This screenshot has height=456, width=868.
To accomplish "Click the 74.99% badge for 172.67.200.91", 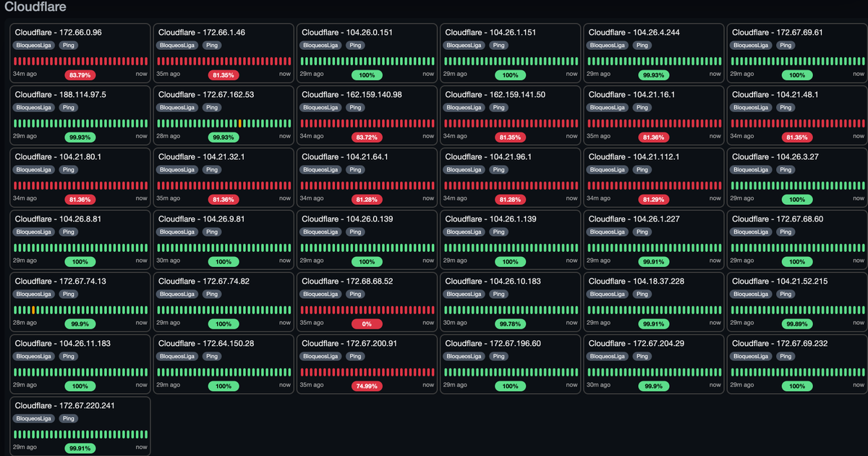I will point(367,386).
